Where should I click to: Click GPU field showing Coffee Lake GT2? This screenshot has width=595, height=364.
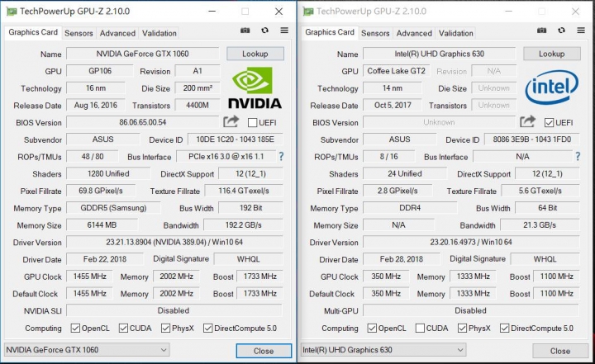396,70
